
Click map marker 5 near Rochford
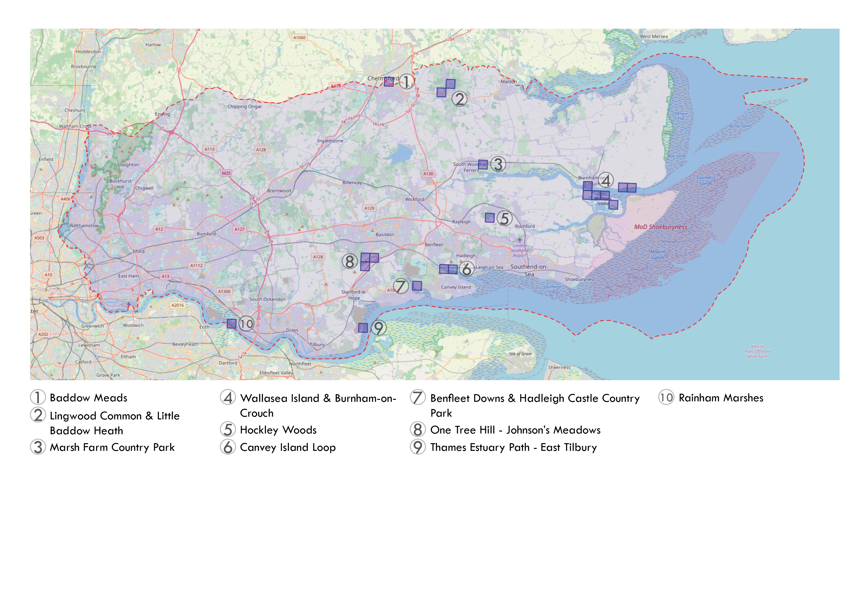click(504, 218)
